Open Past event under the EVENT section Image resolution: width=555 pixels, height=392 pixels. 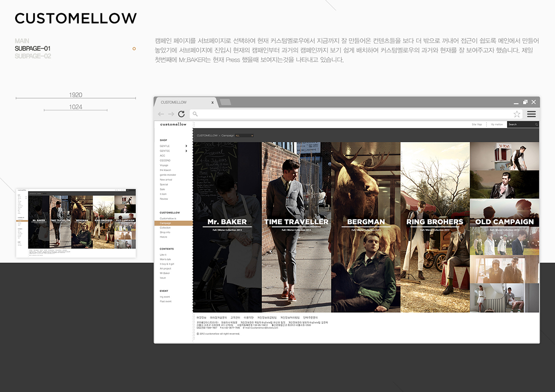pyautogui.click(x=166, y=301)
